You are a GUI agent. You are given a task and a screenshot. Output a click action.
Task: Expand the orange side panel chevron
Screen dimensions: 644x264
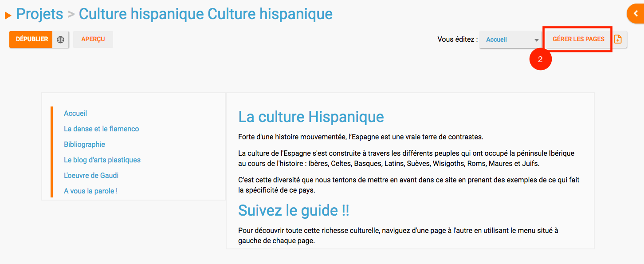636,14
